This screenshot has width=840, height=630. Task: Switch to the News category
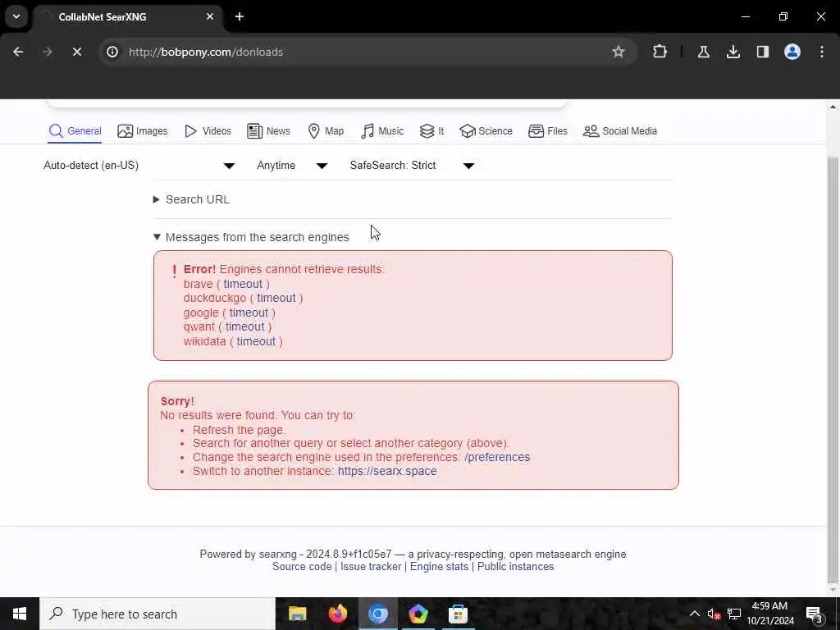[x=268, y=131]
